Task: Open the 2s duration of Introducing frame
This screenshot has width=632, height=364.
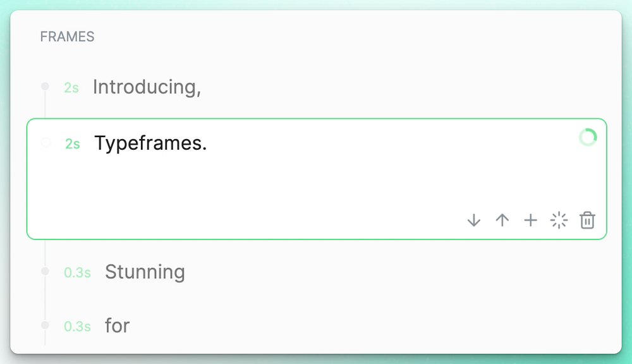Action: pos(71,88)
